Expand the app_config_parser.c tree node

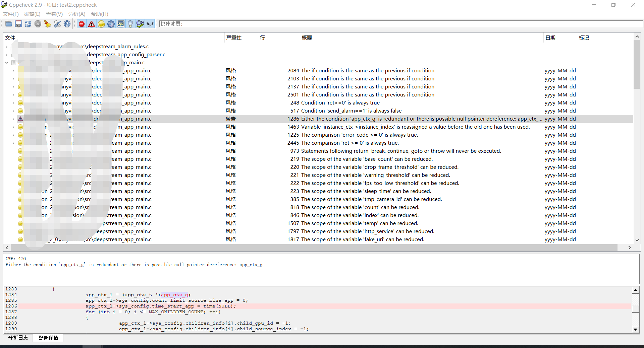click(x=7, y=55)
